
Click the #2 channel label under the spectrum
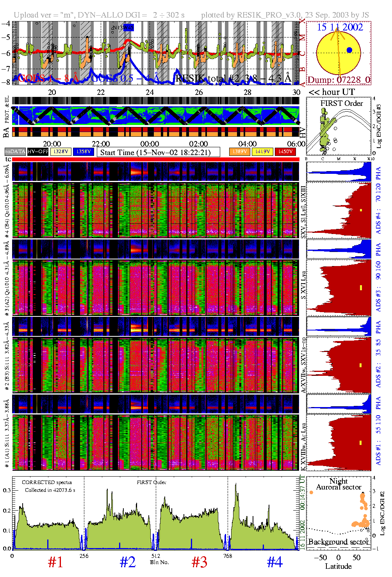pos(128,562)
